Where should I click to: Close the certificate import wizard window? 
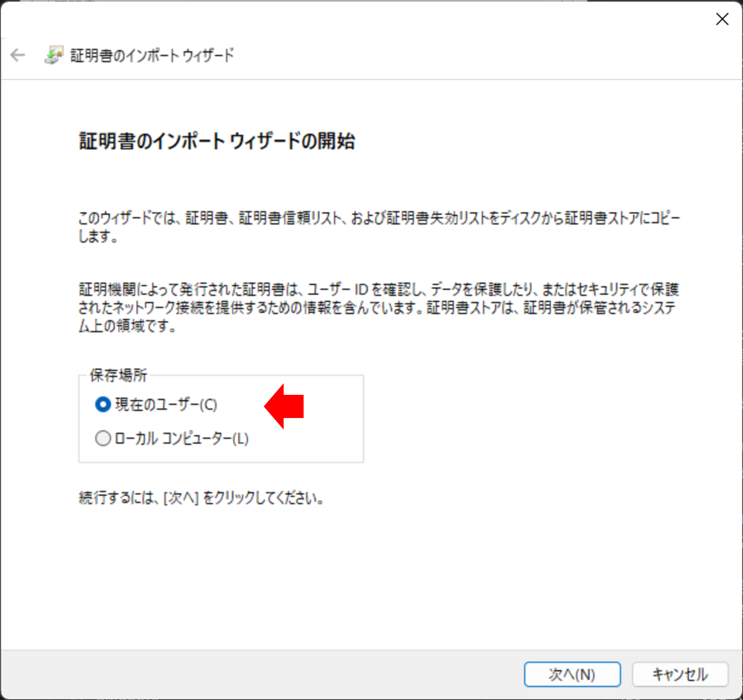[x=722, y=19]
